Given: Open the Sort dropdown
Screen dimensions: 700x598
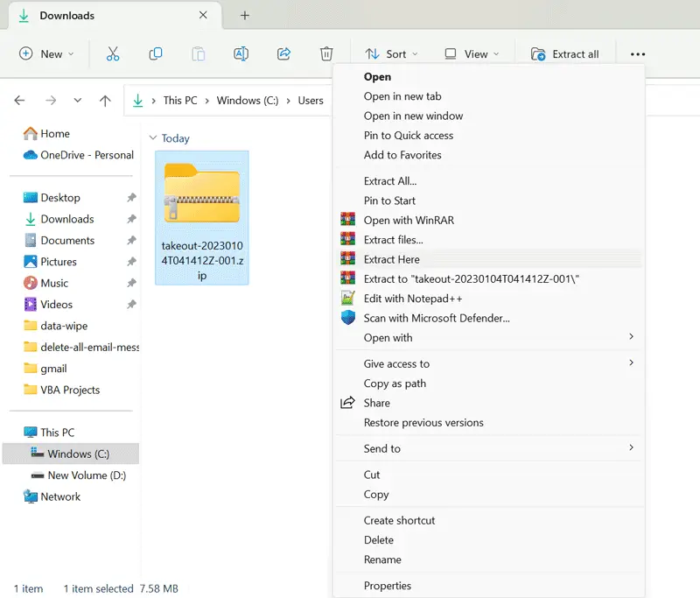Looking at the screenshot, I should pyautogui.click(x=391, y=54).
